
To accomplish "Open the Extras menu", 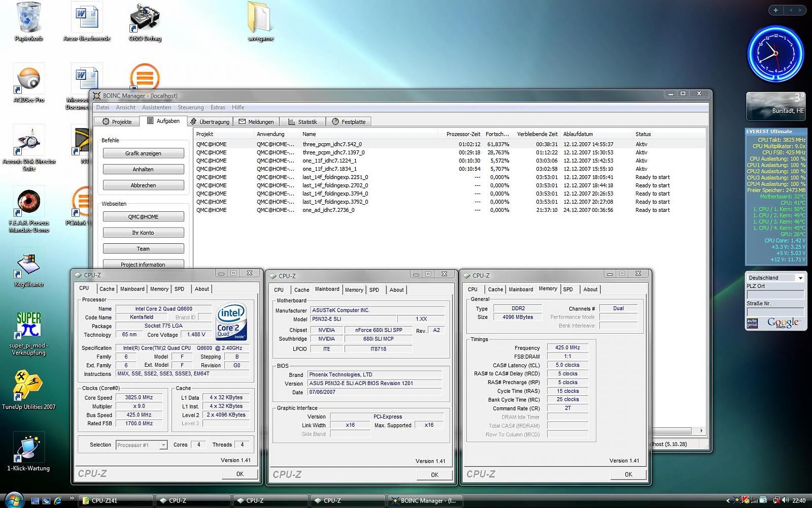I will (218, 107).
